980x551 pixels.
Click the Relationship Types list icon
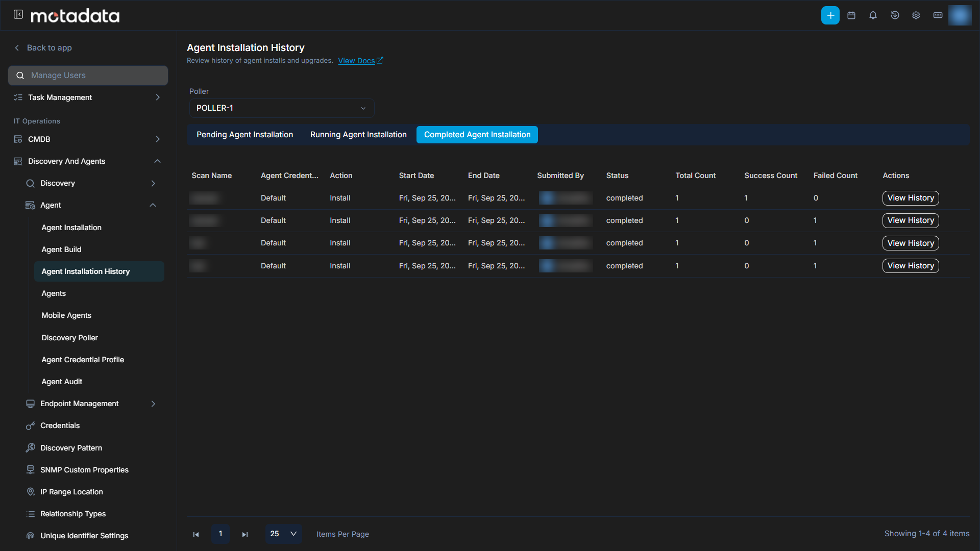tap(31, 514)
